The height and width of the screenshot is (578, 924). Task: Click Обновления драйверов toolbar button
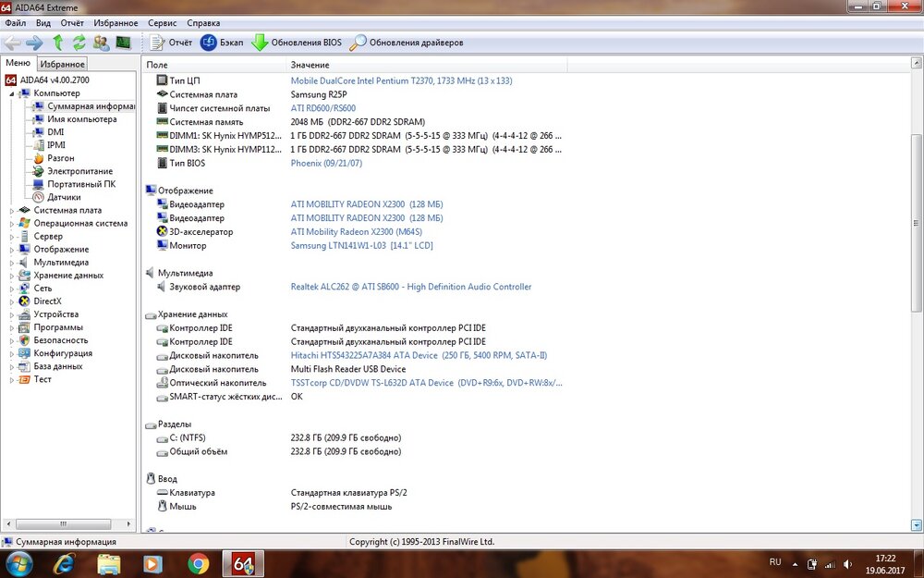point(406,43)
